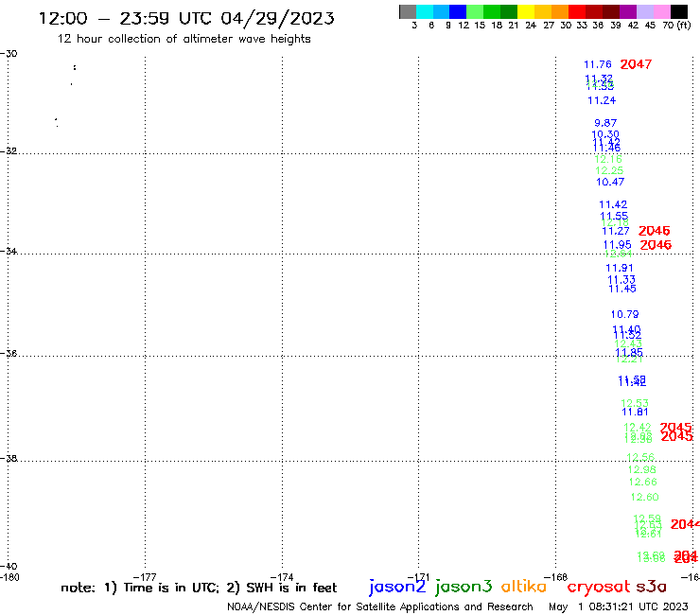
Task: Click the wave height value 10.79
Action: (x=625, y=314)
